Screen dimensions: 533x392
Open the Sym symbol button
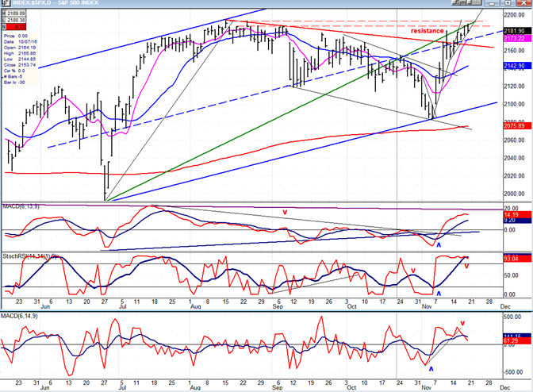coord(459,2)
